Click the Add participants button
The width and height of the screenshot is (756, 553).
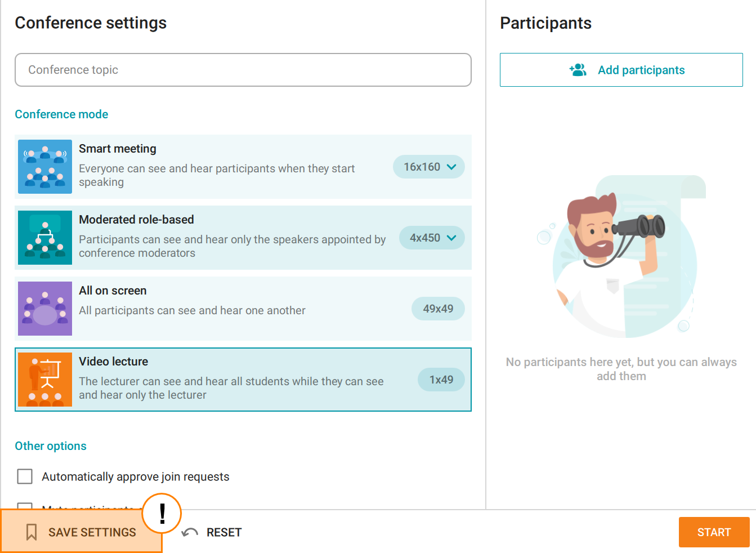pos(621,70)
